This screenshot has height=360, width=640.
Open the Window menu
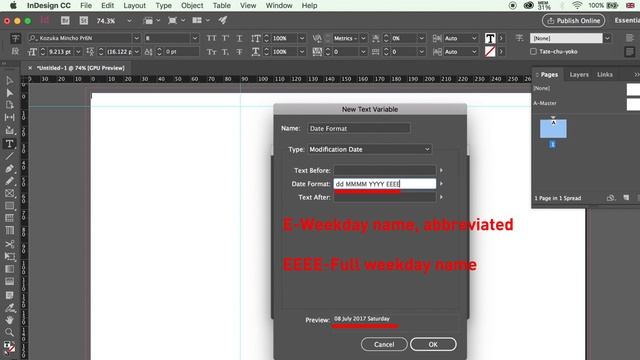point(279,6)
